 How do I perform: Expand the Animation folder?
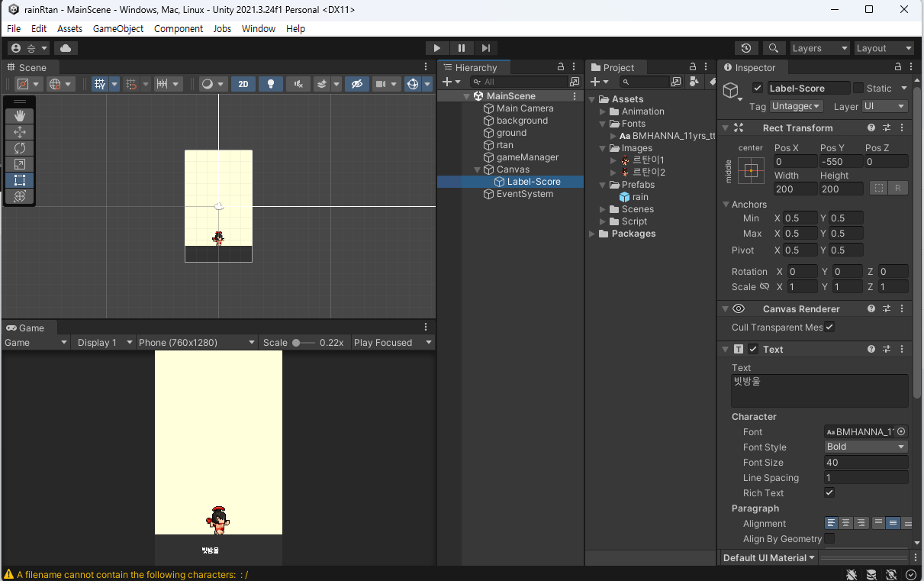[603, 111]
